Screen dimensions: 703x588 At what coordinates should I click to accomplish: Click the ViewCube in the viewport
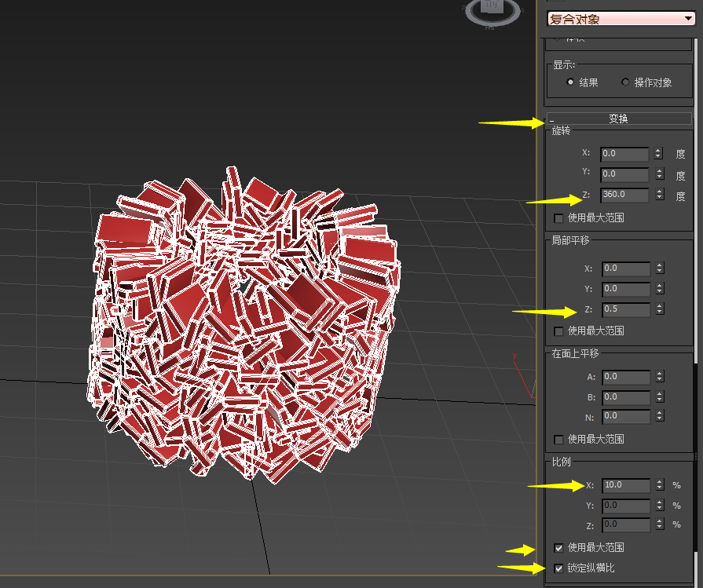[492, 11]
